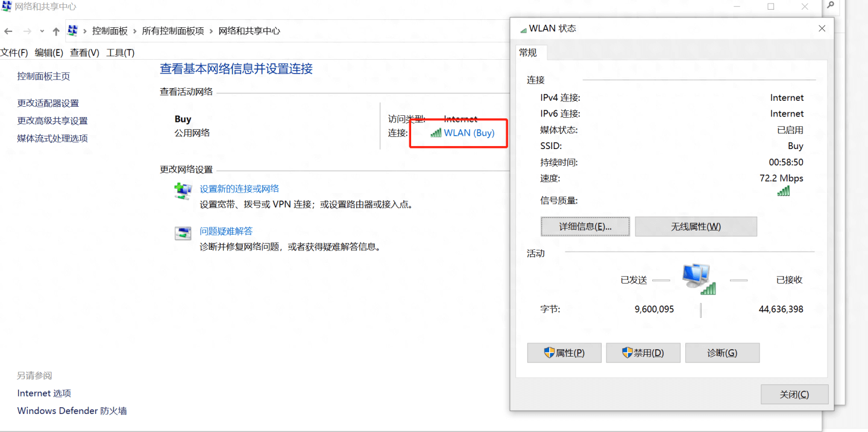Click the shield icon on the 属性(P) button
The height and width of the screenshot is (432, 868).
(549, 352)
